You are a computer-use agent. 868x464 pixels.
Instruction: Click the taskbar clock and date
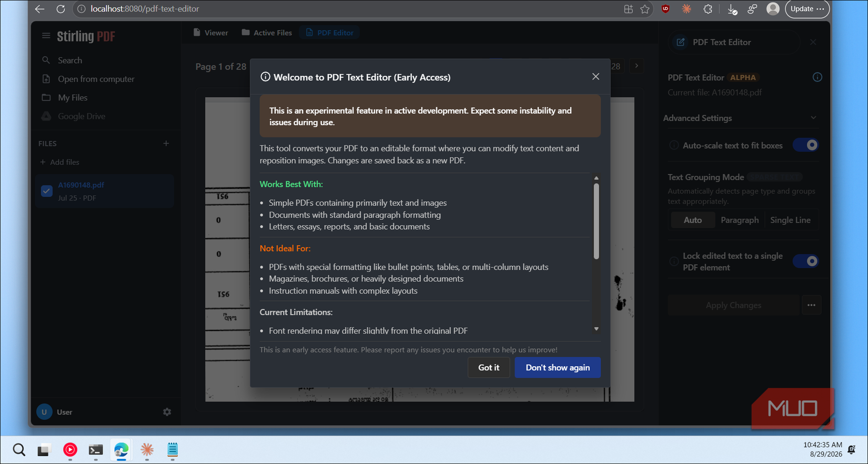click(x=823, y=449)
